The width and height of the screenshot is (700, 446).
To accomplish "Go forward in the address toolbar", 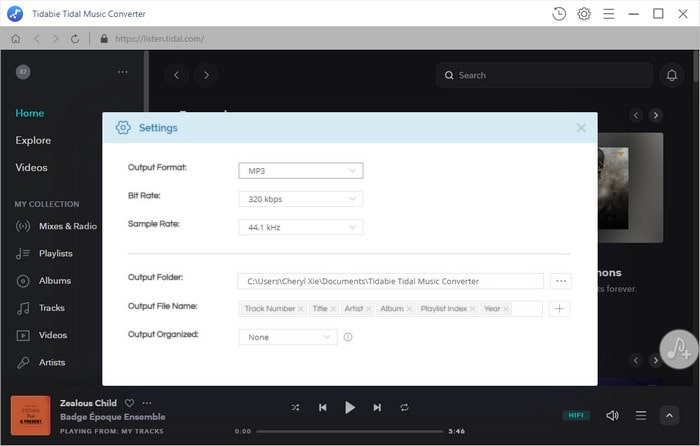I will pos(56,39).
